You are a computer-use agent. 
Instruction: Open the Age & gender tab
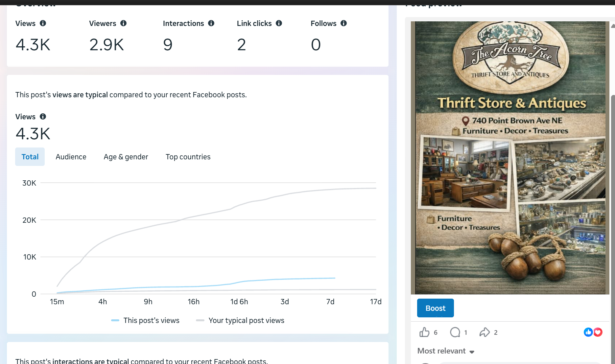point(126,157)
